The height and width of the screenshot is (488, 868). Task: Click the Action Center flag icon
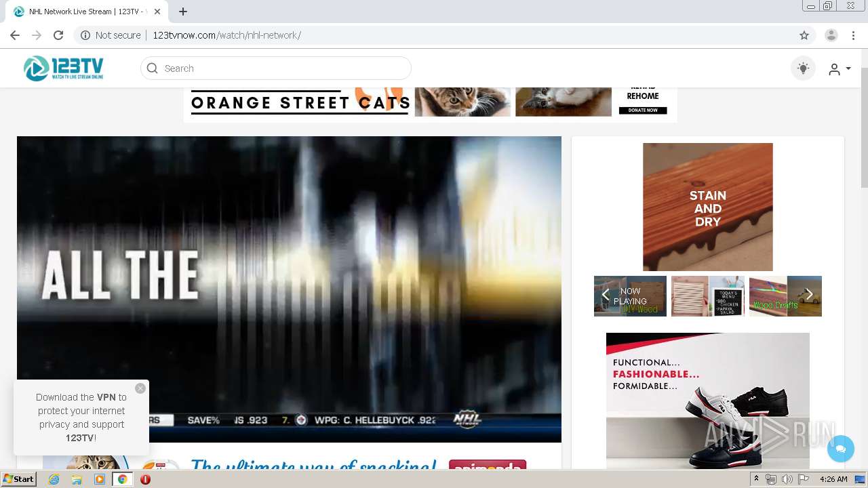pos(803,479)
